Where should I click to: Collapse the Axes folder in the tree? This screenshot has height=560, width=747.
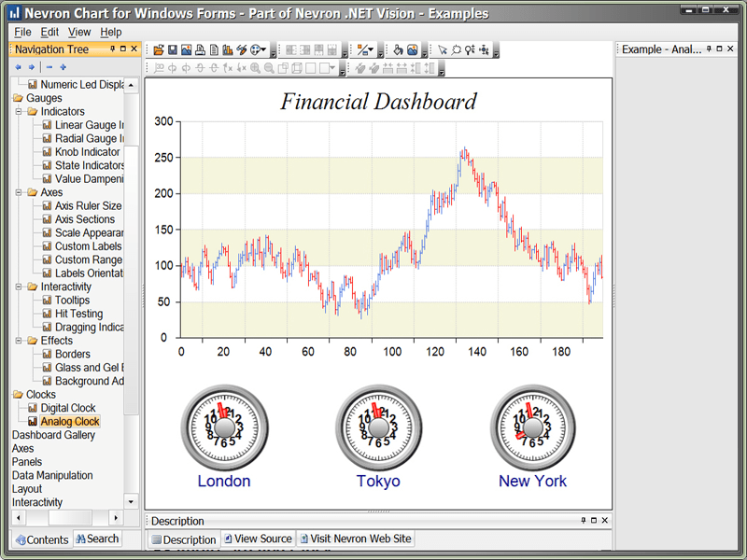click(20, 192)
